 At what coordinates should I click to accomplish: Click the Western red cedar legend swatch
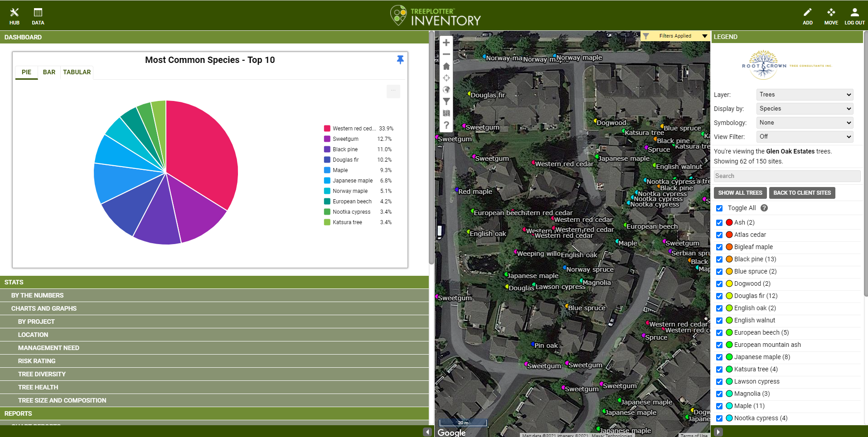tap(327, 129)
